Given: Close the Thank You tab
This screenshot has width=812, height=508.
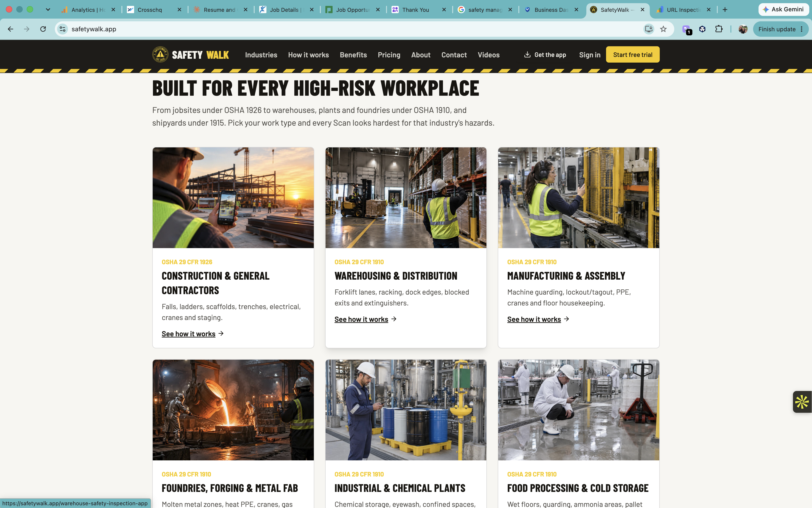Looking at the screenshot, I should (444, 10).
